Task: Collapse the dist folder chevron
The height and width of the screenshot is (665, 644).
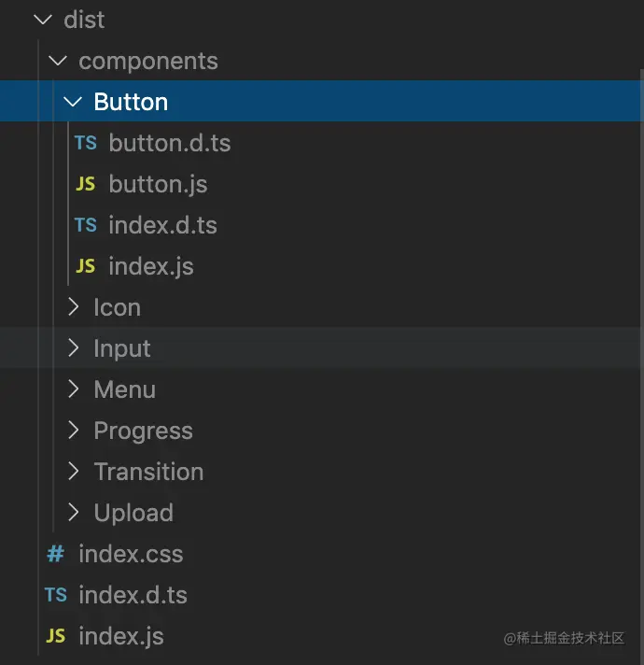Action: (x=42, y=20)
